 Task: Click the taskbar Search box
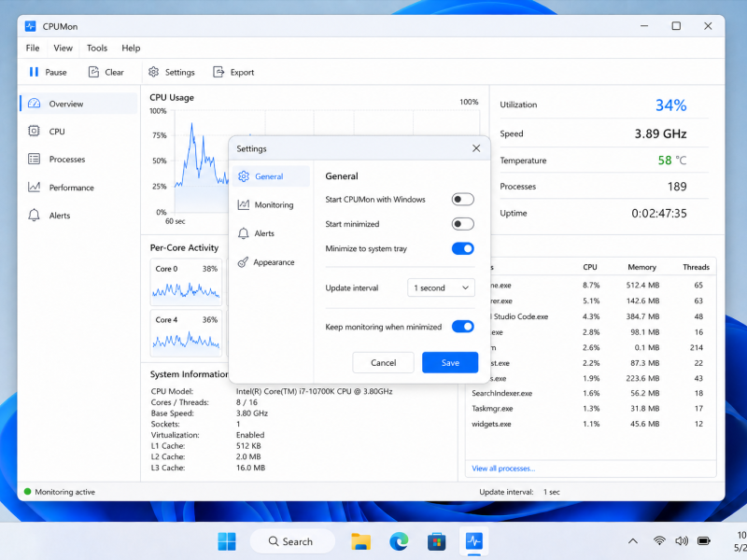click(x=292, y=541)
